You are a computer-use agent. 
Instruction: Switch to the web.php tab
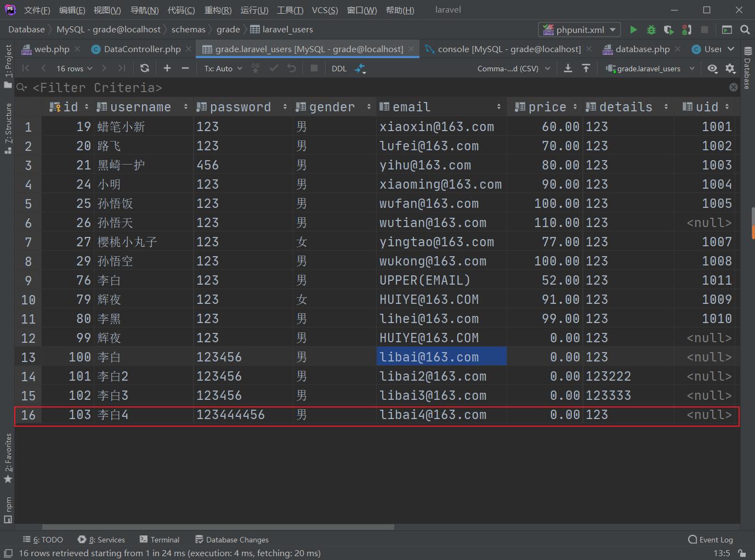click(52, 49)
